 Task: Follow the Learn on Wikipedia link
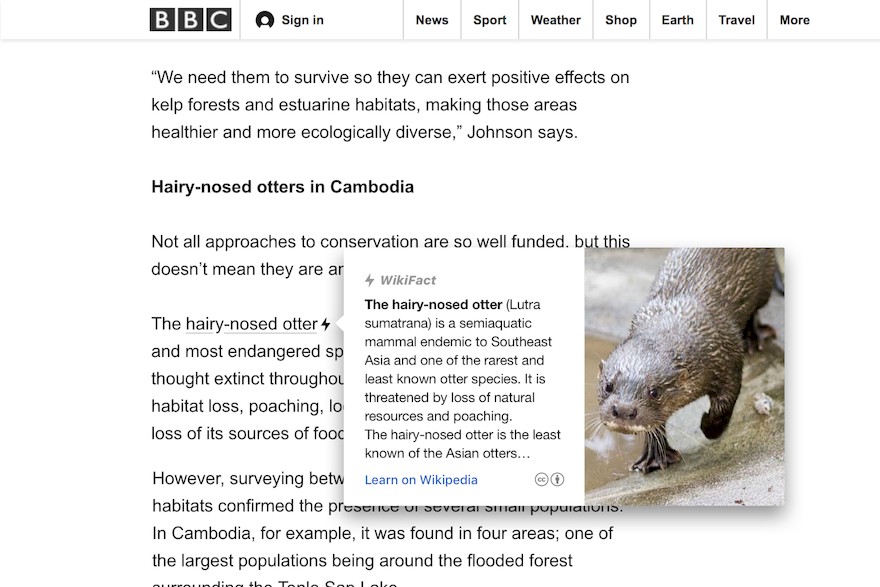point(421,480)
